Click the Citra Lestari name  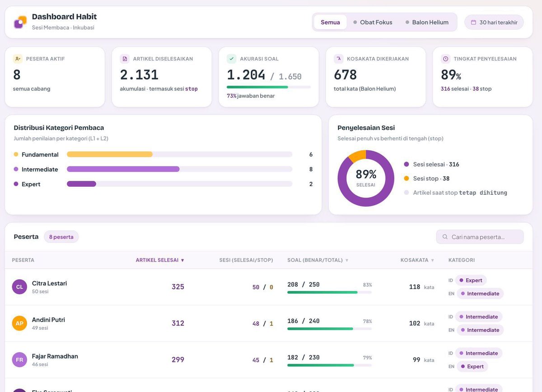[x=49, y=283]
